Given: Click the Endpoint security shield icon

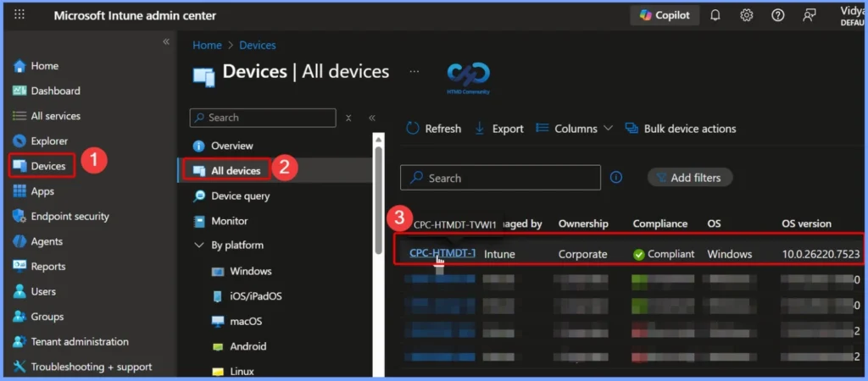Looking at the screenshot, I should [x=19, y=216].
